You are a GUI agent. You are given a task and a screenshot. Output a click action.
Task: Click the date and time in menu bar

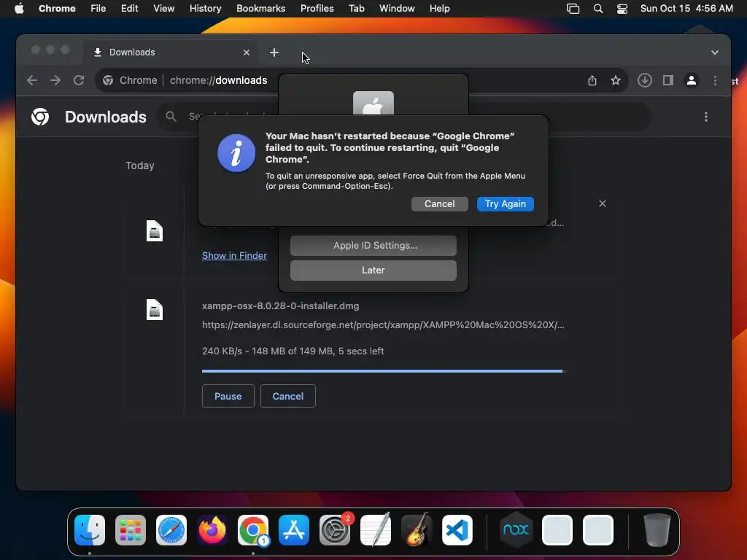coord(686,9)
